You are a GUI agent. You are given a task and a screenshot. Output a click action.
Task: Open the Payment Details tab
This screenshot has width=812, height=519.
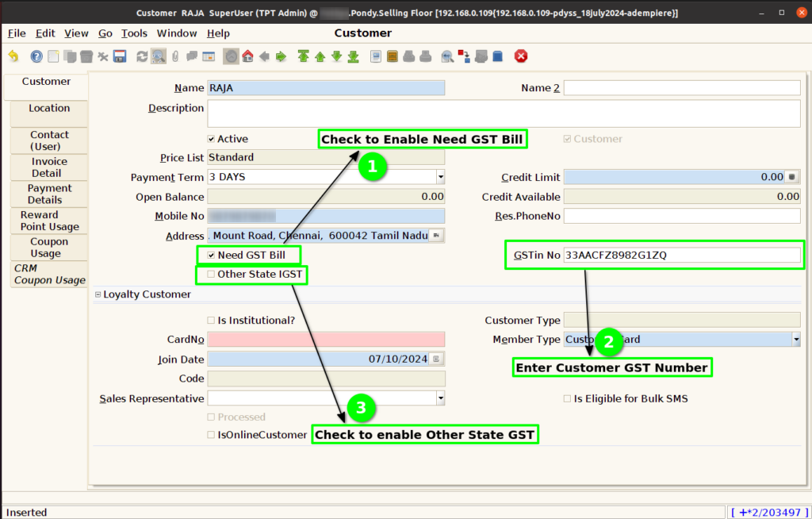[48, 194]
